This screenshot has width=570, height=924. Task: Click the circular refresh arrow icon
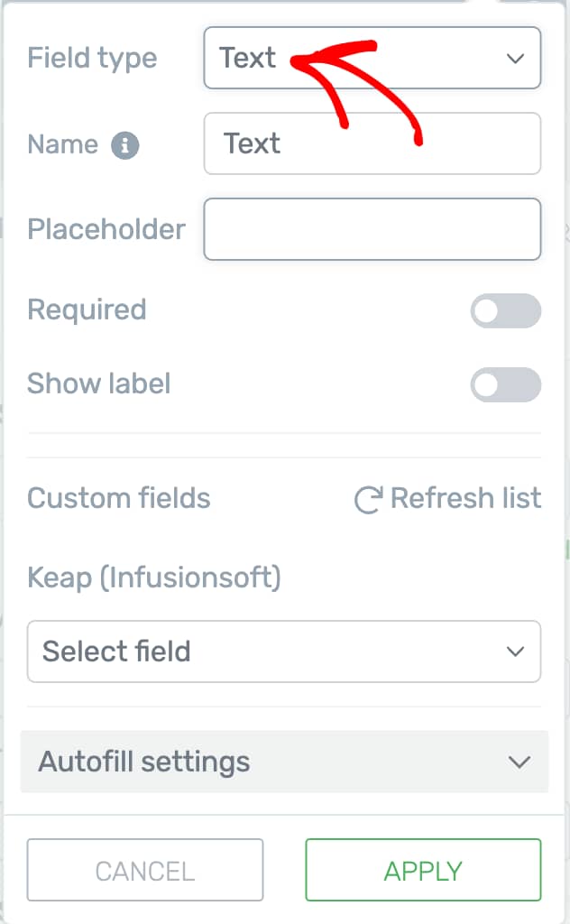tap(367, 500)
